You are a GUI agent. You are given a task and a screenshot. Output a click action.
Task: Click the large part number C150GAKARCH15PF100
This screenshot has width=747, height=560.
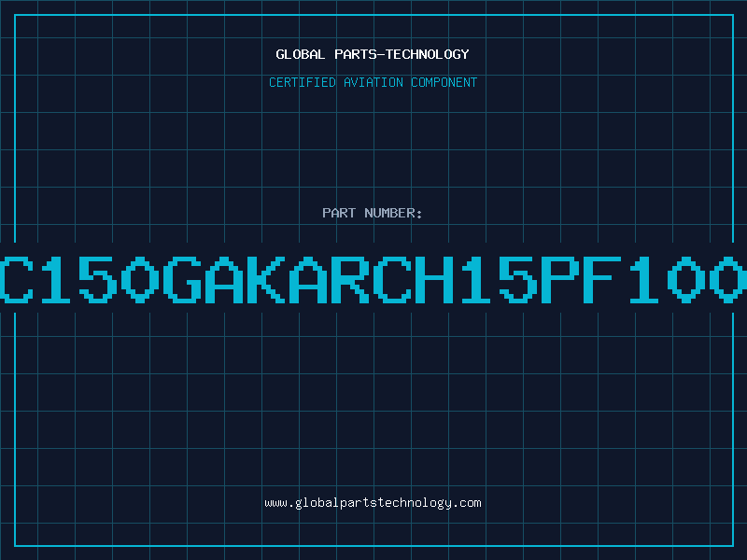373,279
